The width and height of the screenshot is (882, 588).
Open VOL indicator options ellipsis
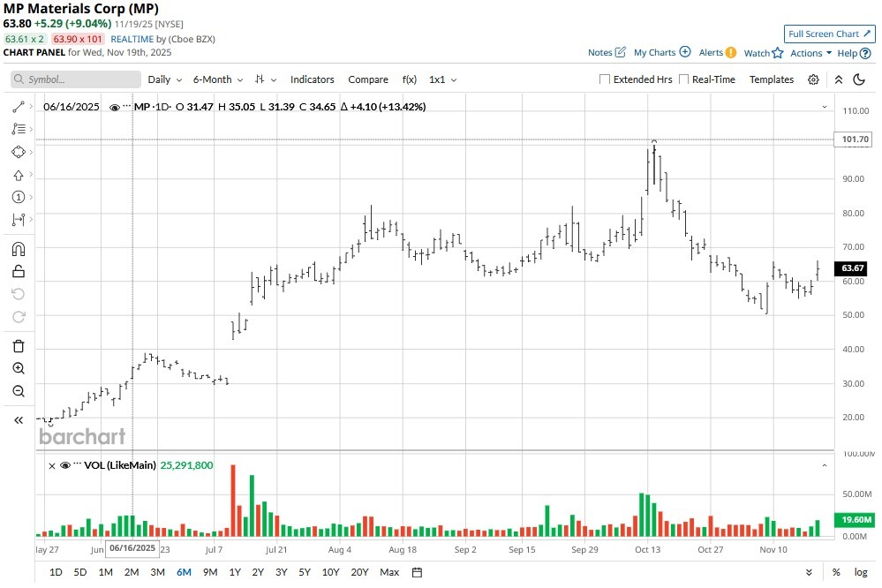(77, 464)
